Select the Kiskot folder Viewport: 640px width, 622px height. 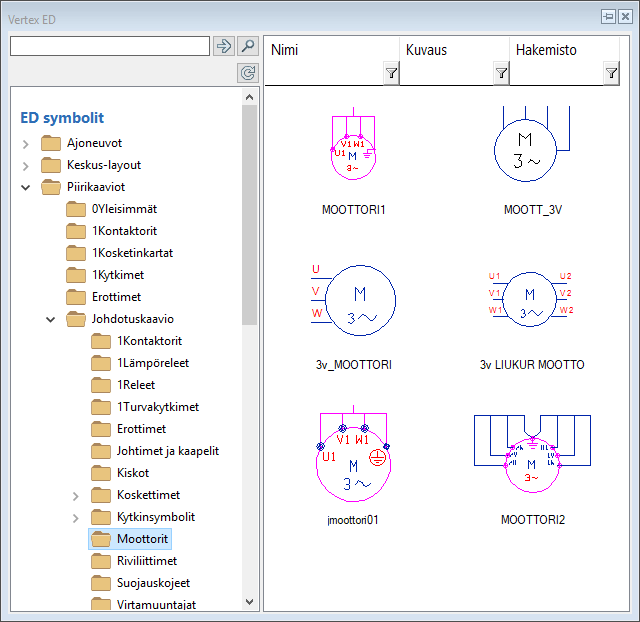click(x=132, y=473)
